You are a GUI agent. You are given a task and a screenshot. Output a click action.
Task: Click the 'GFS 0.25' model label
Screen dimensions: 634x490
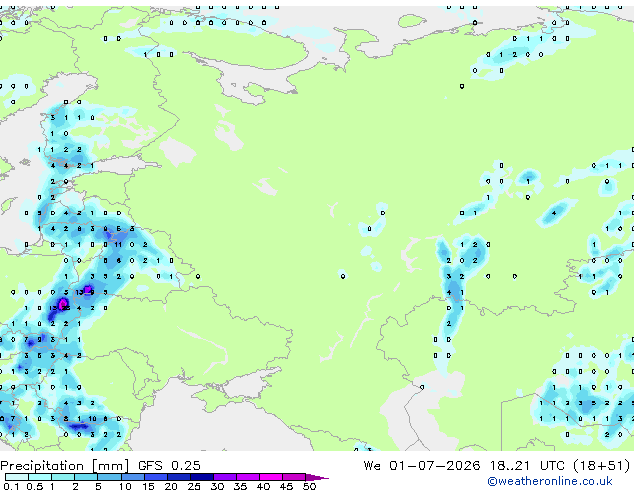coord(169,466)
